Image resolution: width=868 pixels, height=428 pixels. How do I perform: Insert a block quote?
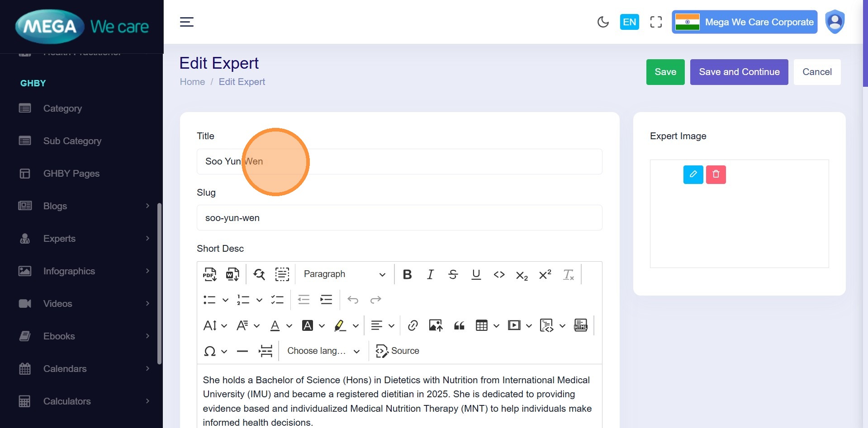[x=459, y=325]
